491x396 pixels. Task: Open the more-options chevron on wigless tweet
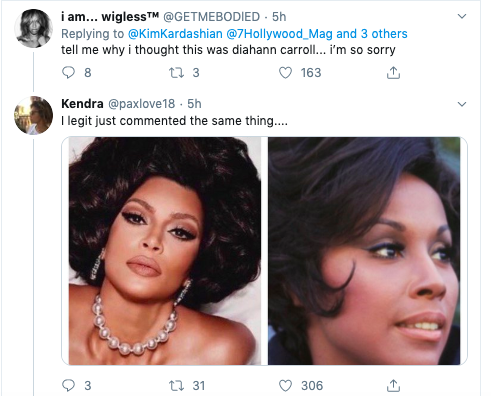(x=462, y=16)
